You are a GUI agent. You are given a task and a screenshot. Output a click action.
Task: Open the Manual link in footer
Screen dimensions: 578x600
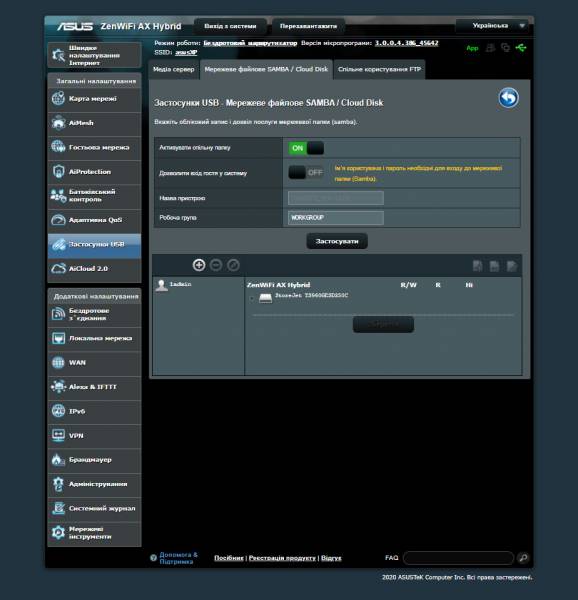(x=229, y=558)
